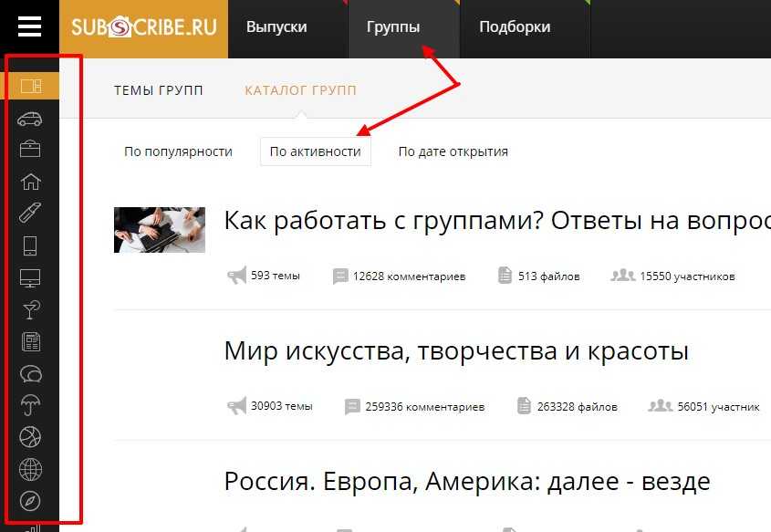Select the smartphone category icon
Viewport: 771px width, 532px height.
click(30, 245)
